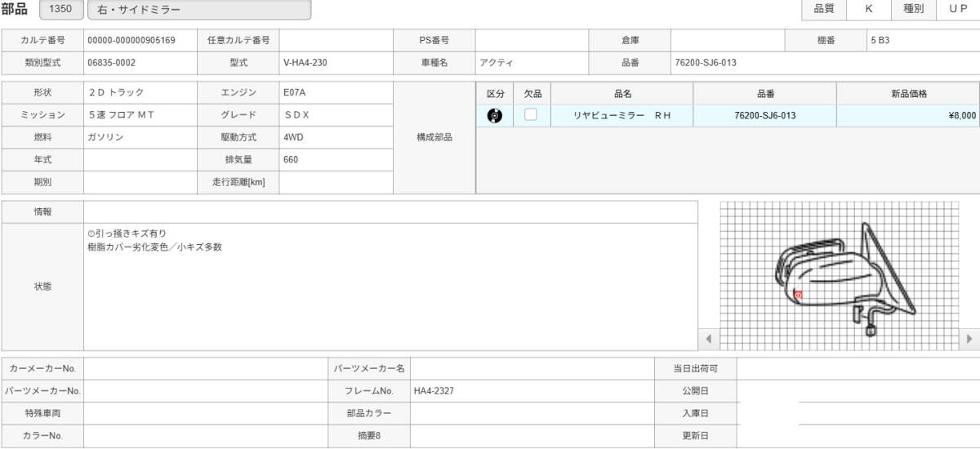Click the 特殊車両 empty field

click(206, 413)
